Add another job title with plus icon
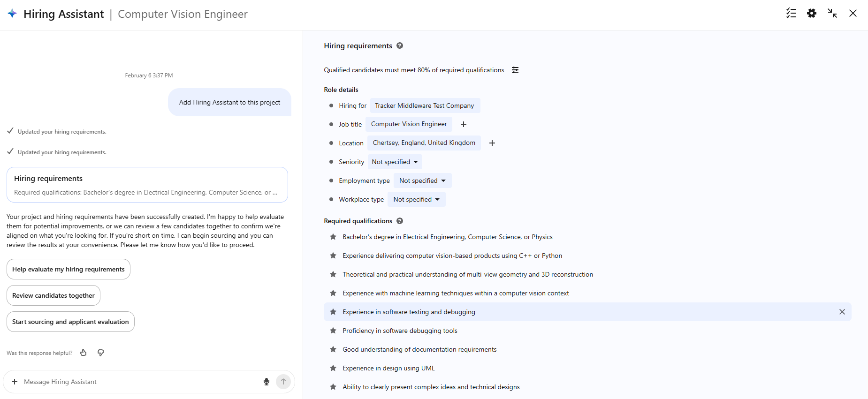Image resolution: width=868 pixels, height=399 pixels. pos(464,124)
